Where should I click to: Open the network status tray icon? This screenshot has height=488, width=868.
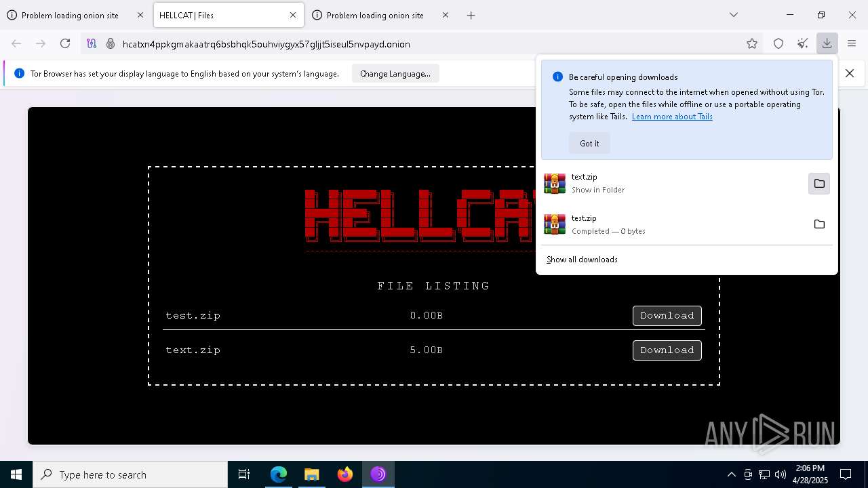click(764, 474)
